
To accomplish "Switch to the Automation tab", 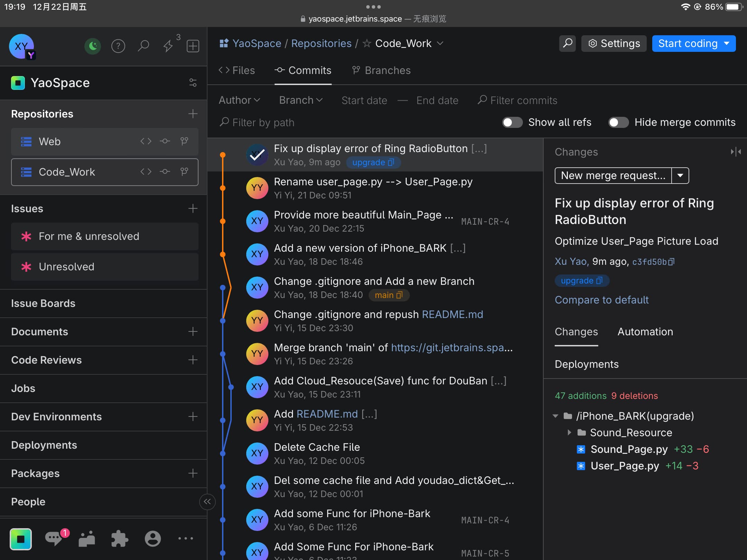I will [x=645, y=332].
